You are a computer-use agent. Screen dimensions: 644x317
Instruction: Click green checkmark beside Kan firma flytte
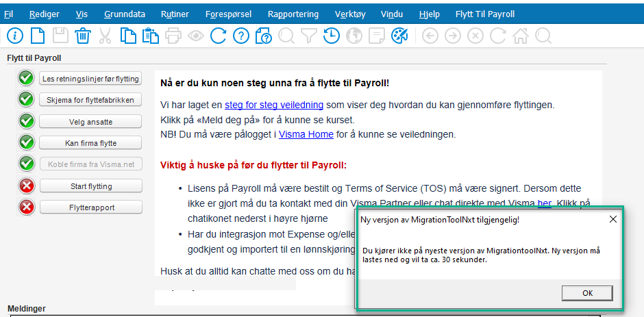26,142
